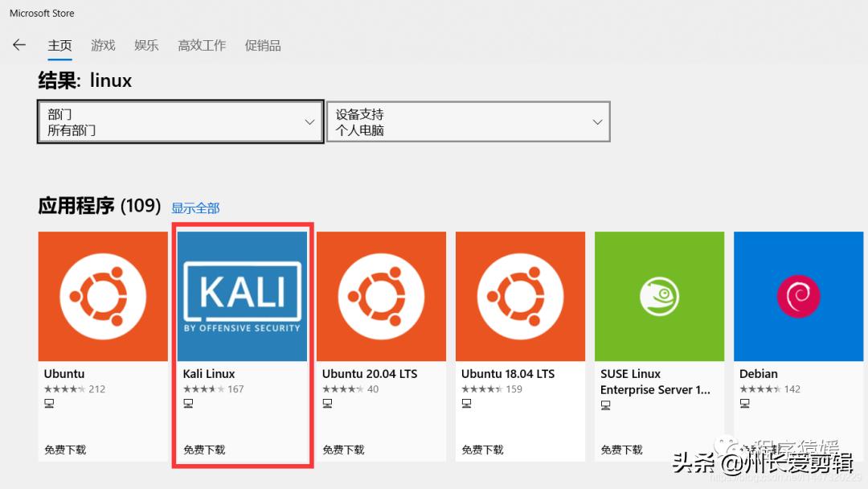Open the 娱乐 menu entry
The width and height of the screenshot is (868, 489).
[x=146, y=46]
